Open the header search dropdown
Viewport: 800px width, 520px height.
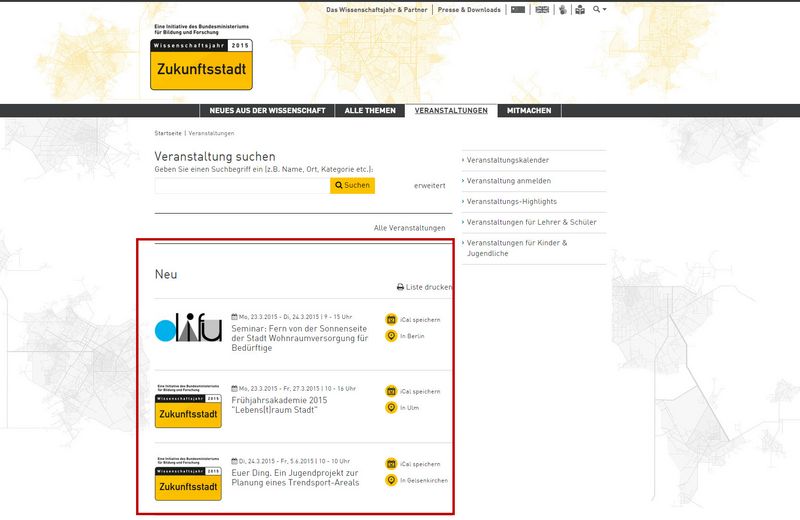coord(600,9)
